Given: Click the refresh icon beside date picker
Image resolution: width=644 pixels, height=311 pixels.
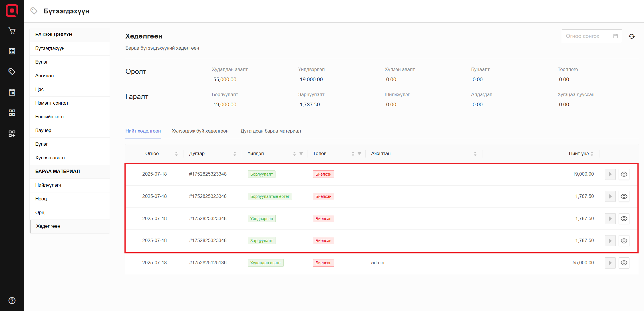Looking at the screenshot, I should point(632,36).
